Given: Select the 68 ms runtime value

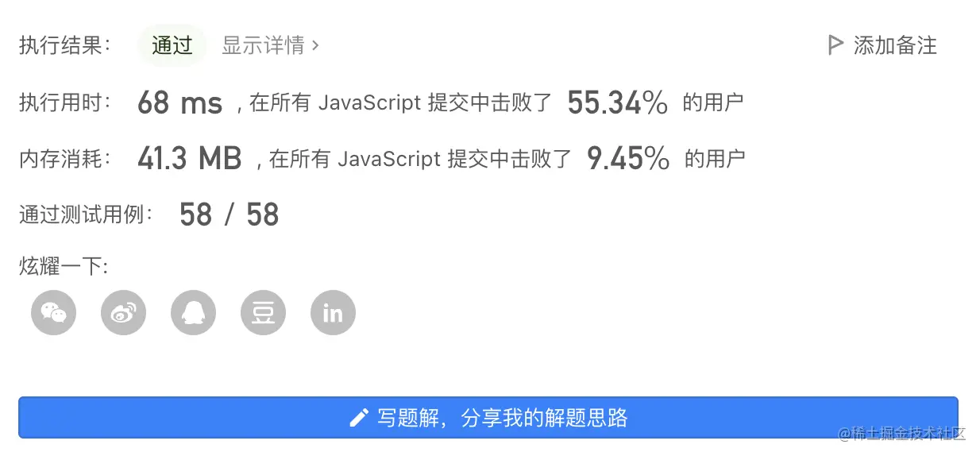Looking at the screenshot, I should pyautogui.click(x=179, y=103).
